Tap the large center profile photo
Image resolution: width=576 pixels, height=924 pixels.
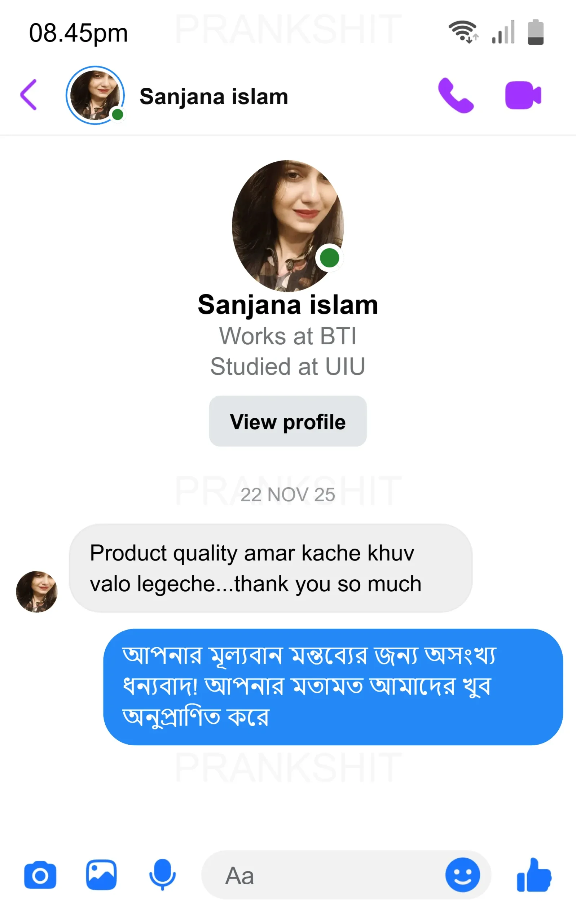(x=287, y=226)
